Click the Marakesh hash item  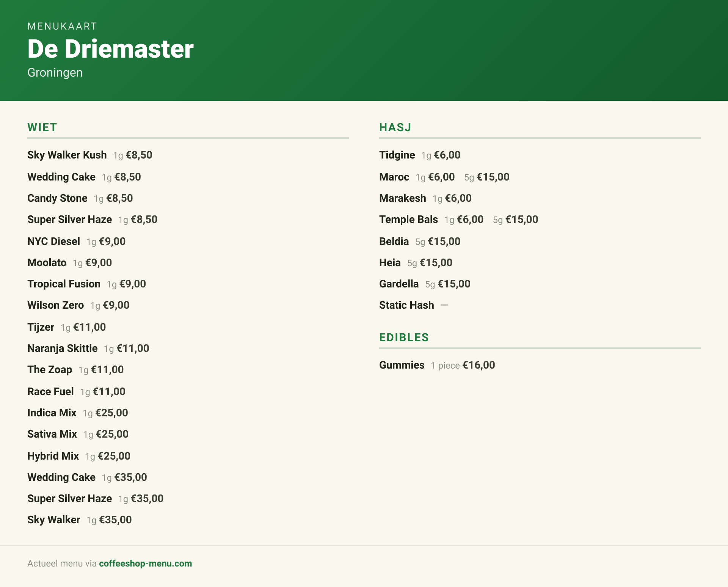pyautogui.click(x=402, y=198)
